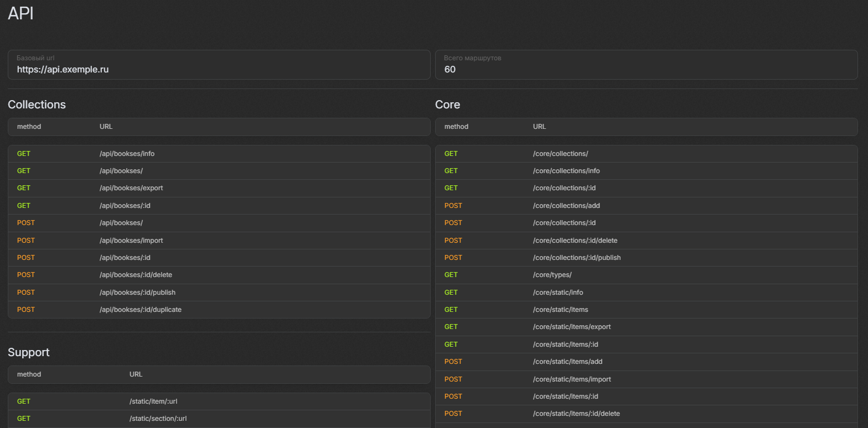The width and height of the screenshot is (868, 428).
Task: Select the POST /api/bookses/:id/duplicate route
Action: coord(219,310)
